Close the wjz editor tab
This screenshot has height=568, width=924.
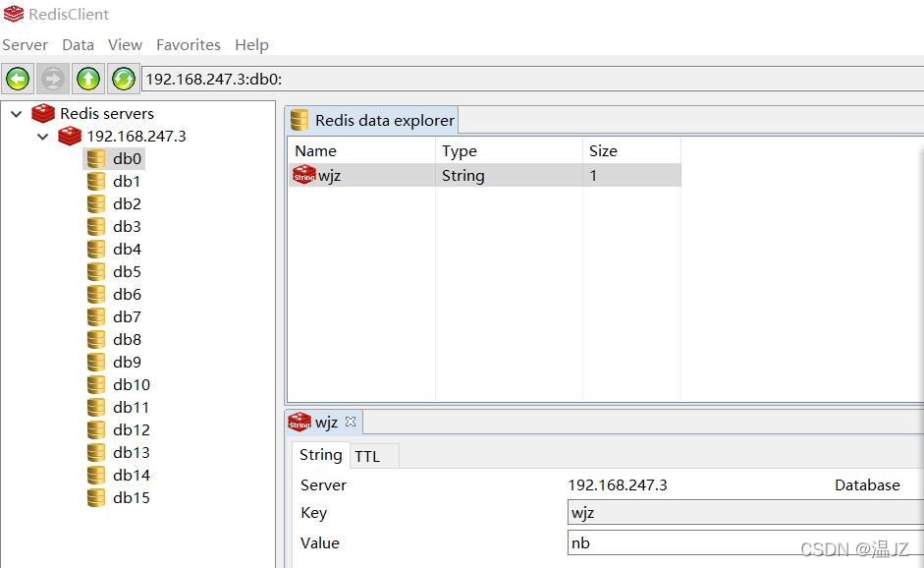[x=351, y=422]
